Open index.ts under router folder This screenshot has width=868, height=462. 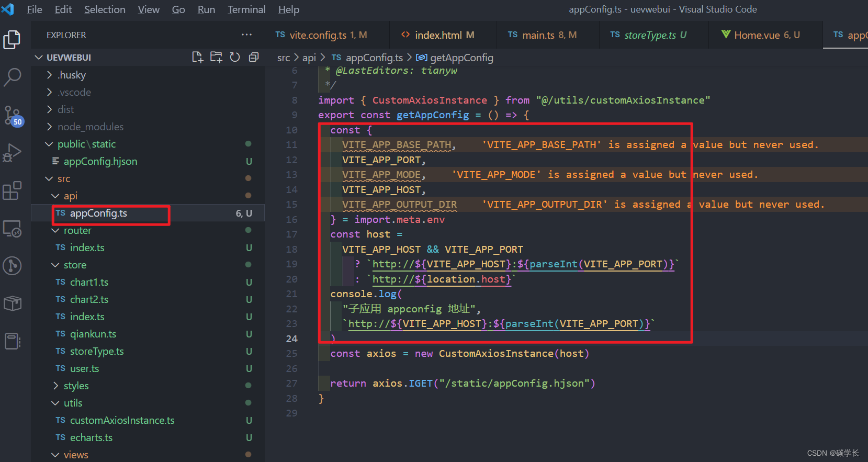[x=87, y=247]
